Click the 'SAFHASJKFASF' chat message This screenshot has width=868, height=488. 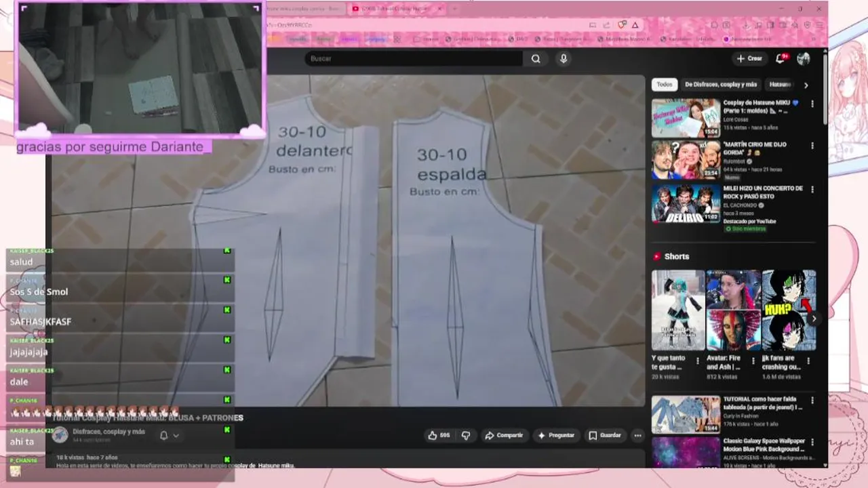(x=40, y=322)
